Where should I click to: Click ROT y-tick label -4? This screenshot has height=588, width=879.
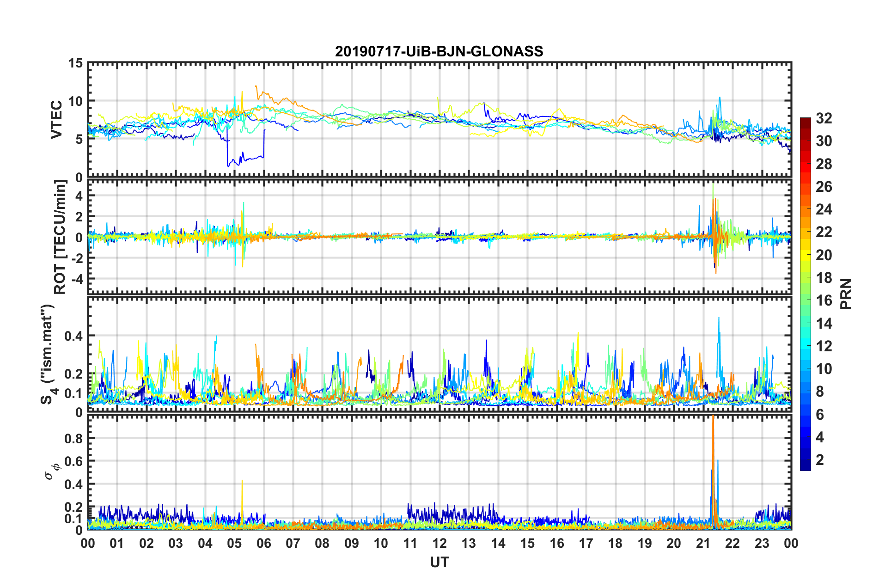(x=77, y=279)
